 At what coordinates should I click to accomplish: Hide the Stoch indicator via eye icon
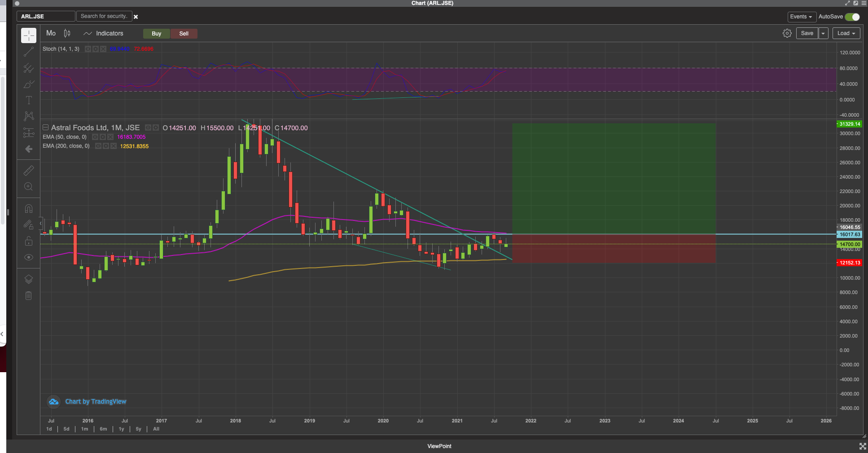88,49
